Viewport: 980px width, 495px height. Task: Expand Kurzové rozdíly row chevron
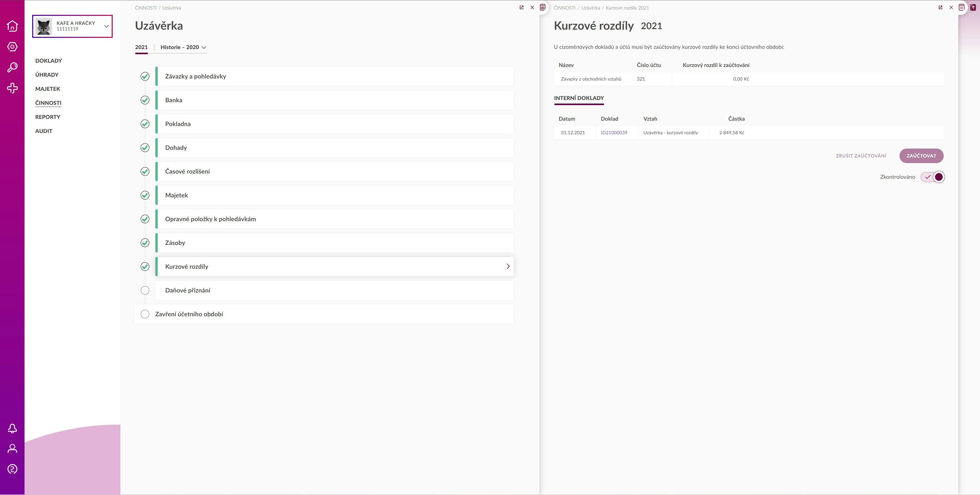[508, 266]
